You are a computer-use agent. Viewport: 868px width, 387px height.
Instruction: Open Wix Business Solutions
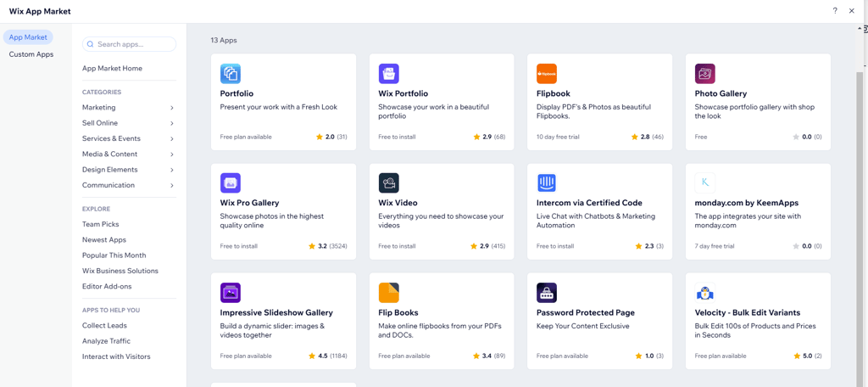(x=120, y=271)
